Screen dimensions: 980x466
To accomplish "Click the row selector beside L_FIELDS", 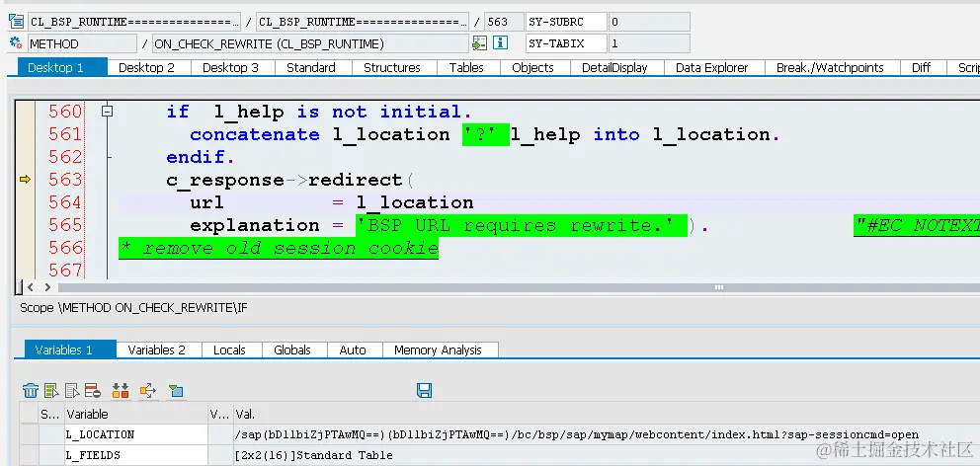I will click(x=29, y=455).
